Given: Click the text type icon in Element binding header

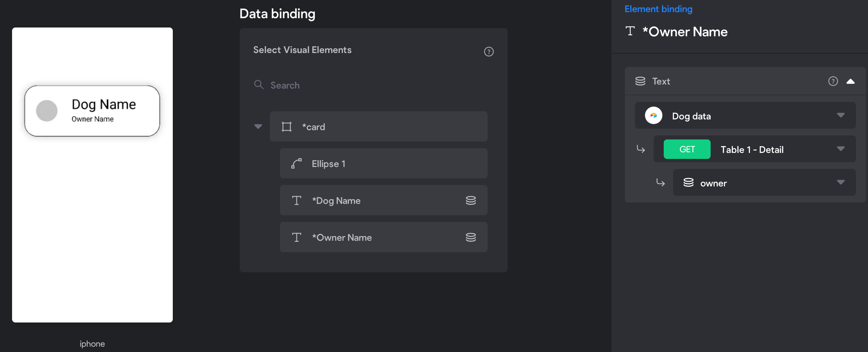Looking at the screenshot, I should (630, 31).
